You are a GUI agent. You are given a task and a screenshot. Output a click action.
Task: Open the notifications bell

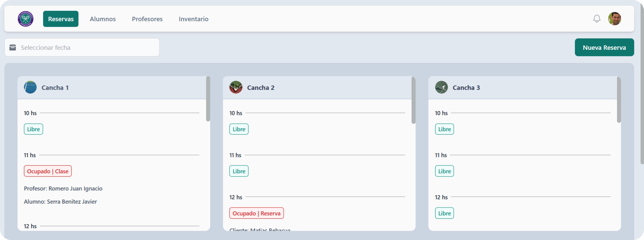597,19
